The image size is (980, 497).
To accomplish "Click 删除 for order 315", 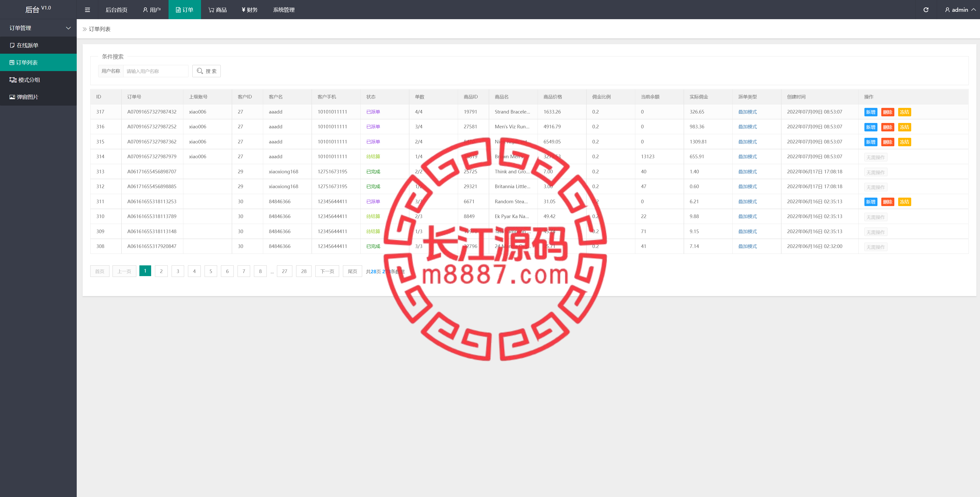I will (887, 142).
